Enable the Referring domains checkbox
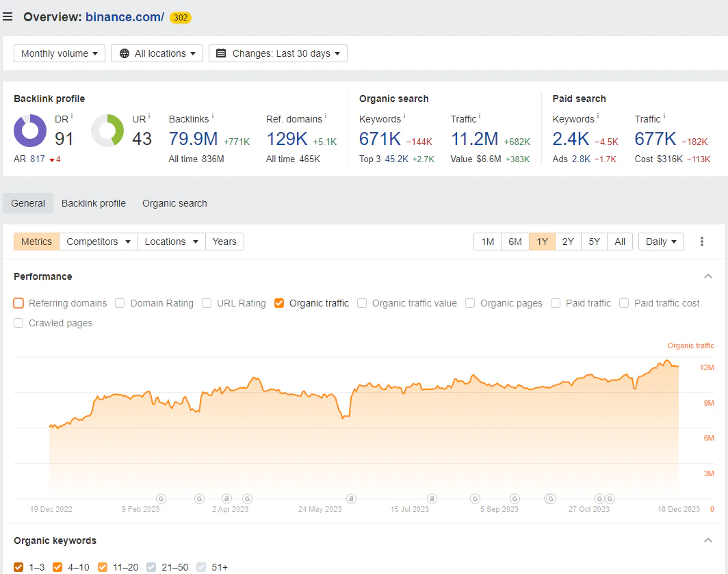This screenshot has width=728, height=574. coord(18,303)
